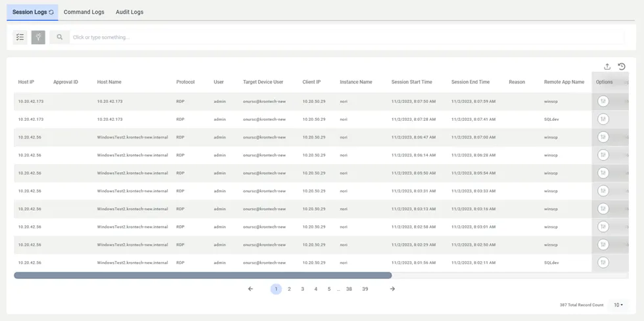
Task: Sort by the Session Start Time header
Action: (411, 82)
